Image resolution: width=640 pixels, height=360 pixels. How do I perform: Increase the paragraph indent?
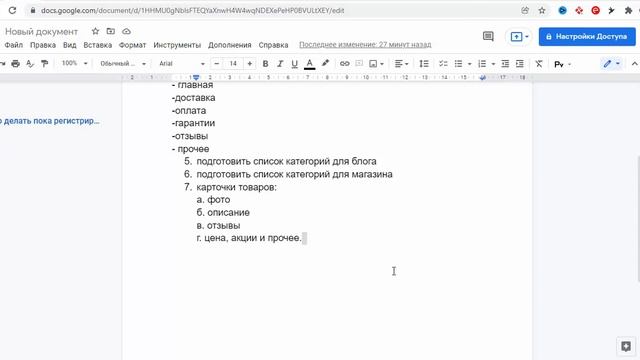pyautogui.click(x=520, y=64)
